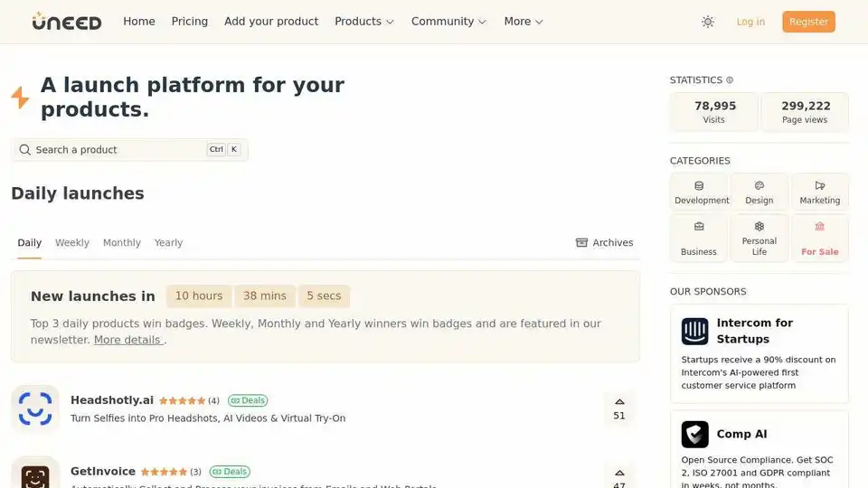Switch to the Monthly tab
This screenshot has height=488, width=868.
pos(122,243)
